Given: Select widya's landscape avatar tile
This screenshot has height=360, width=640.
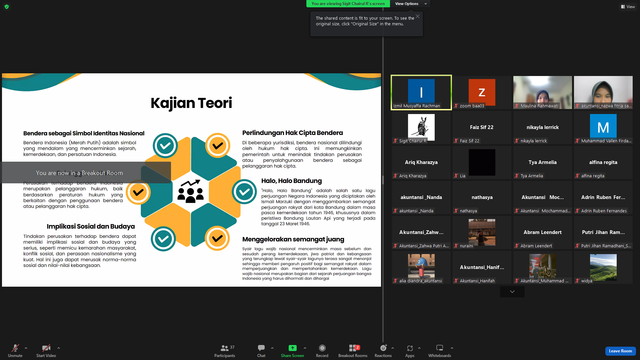Looking at the screenshot, I should coord(603,268).
